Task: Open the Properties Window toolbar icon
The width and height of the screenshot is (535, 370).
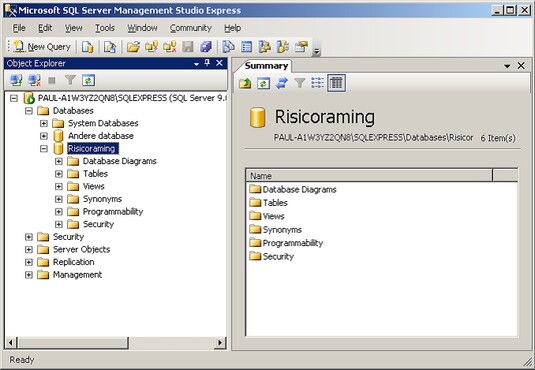Action: (301, 47)
